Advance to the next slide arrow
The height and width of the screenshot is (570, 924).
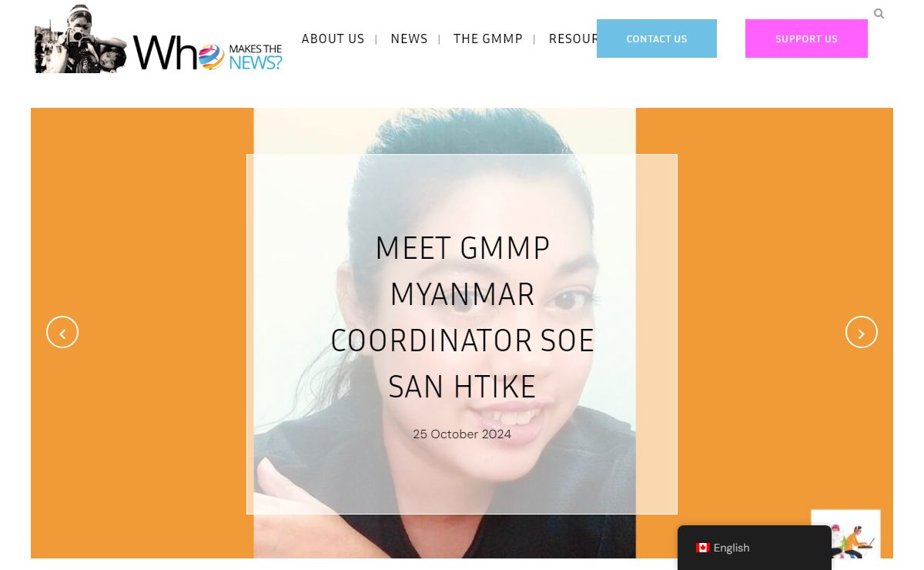pyautogui.click(x=861, y=332)
